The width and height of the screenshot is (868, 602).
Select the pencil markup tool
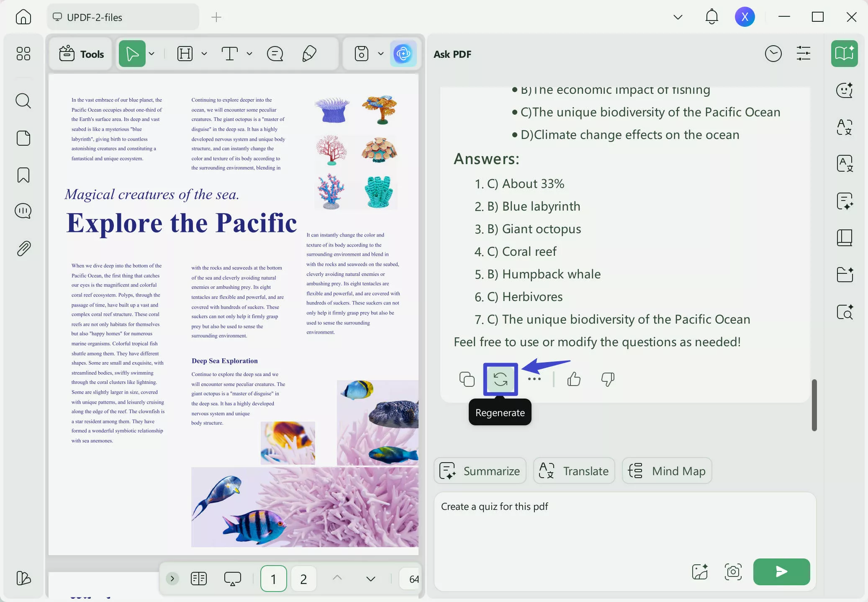point(309,54)
